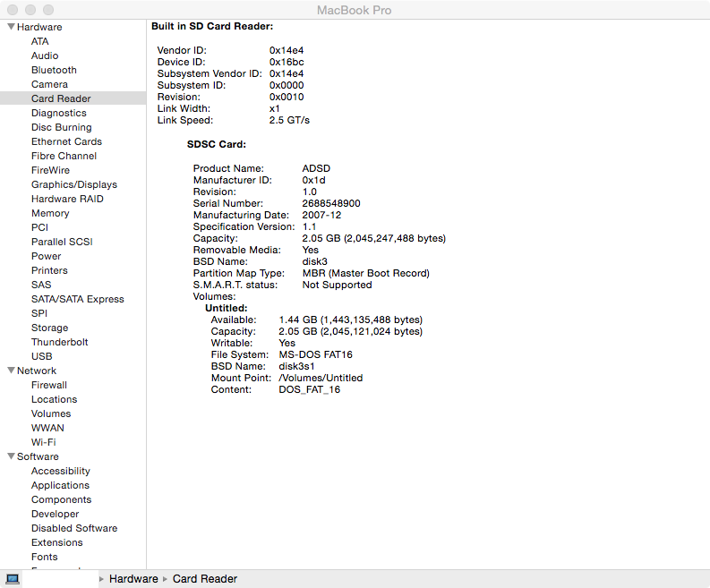Select Firewall under Network

49,385
